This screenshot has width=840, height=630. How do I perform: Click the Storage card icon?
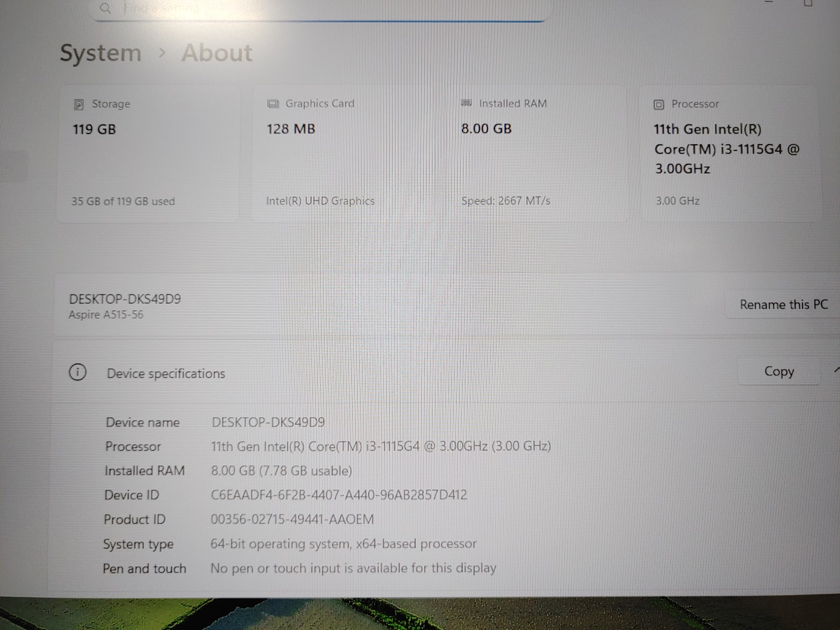tap(79, 104)
